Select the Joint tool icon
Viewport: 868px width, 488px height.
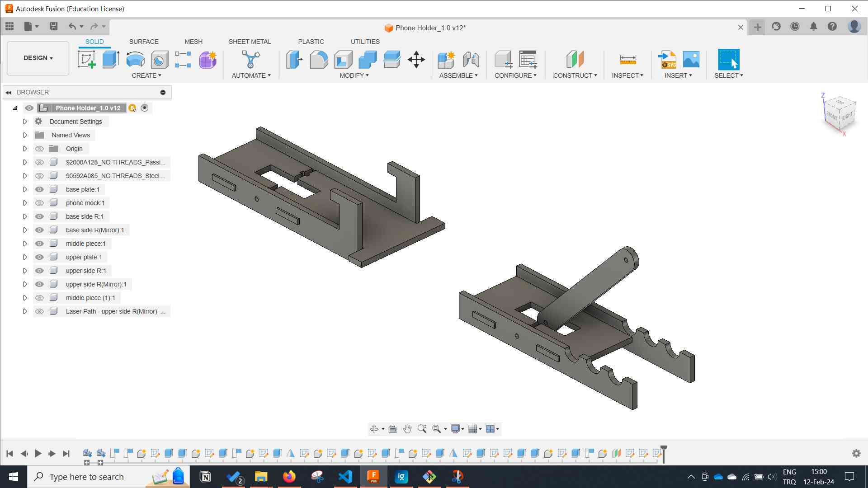[x=471, y=60]
